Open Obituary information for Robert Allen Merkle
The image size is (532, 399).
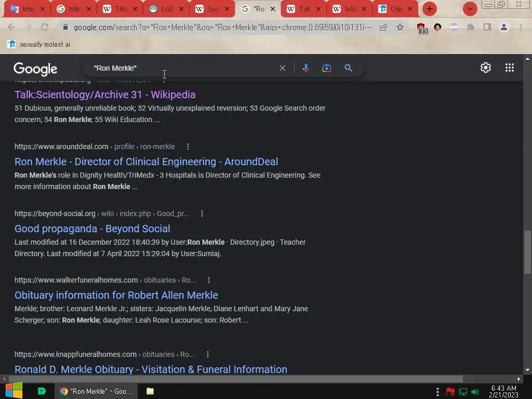click(x=116, y=295)
